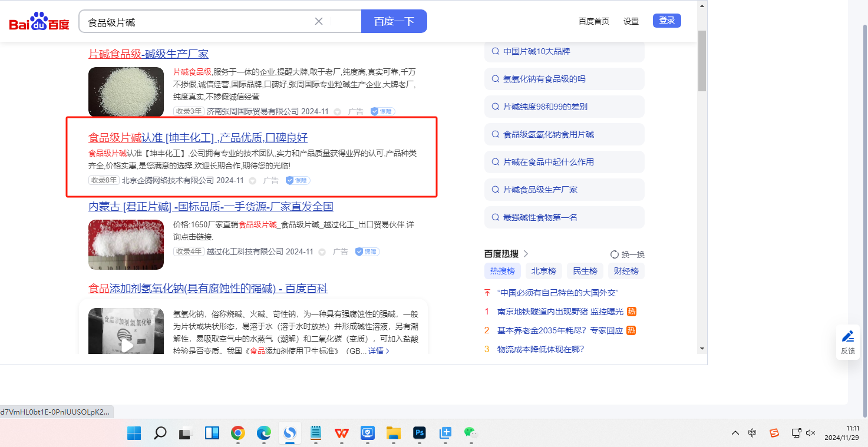Open Photoshop from the taskbar
The width and height of the screenshot is (868, 447).
click(x=420, y=433)
